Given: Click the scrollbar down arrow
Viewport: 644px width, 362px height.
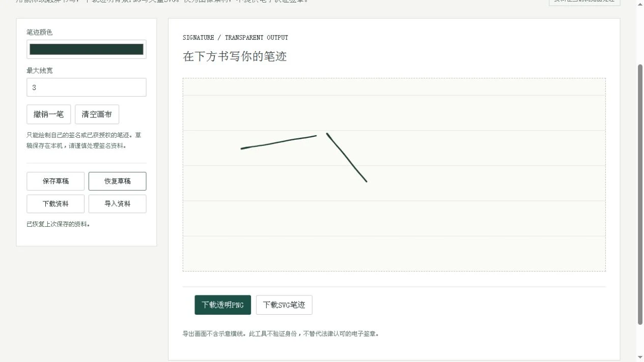Looking at the screenshot, I should pos(640,357).
